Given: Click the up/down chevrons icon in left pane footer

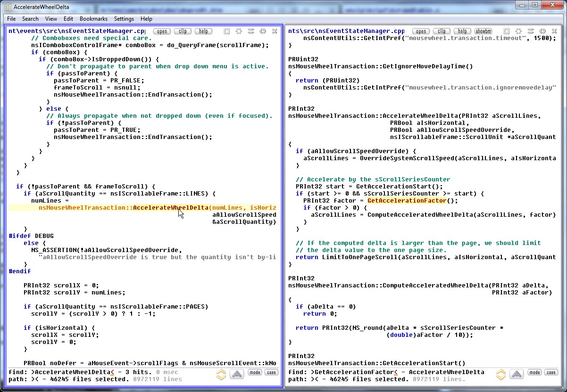Looking at the screenshot, I should pos(221,375).
